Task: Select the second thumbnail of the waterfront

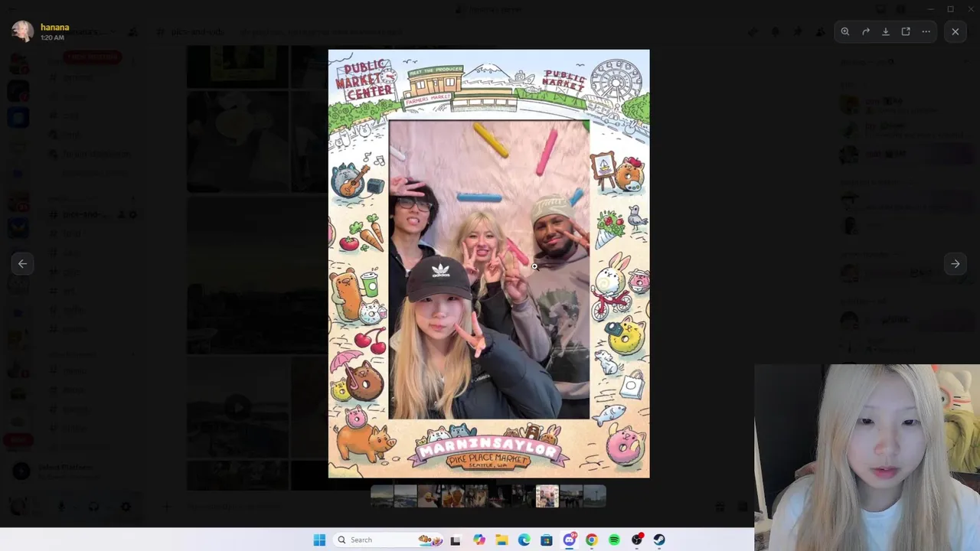Action: 406,496
